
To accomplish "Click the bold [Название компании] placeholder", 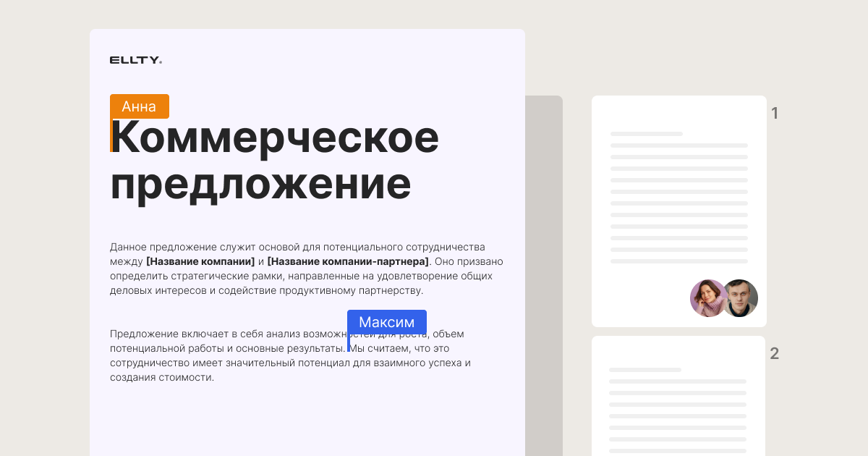I will click(200, 261).
